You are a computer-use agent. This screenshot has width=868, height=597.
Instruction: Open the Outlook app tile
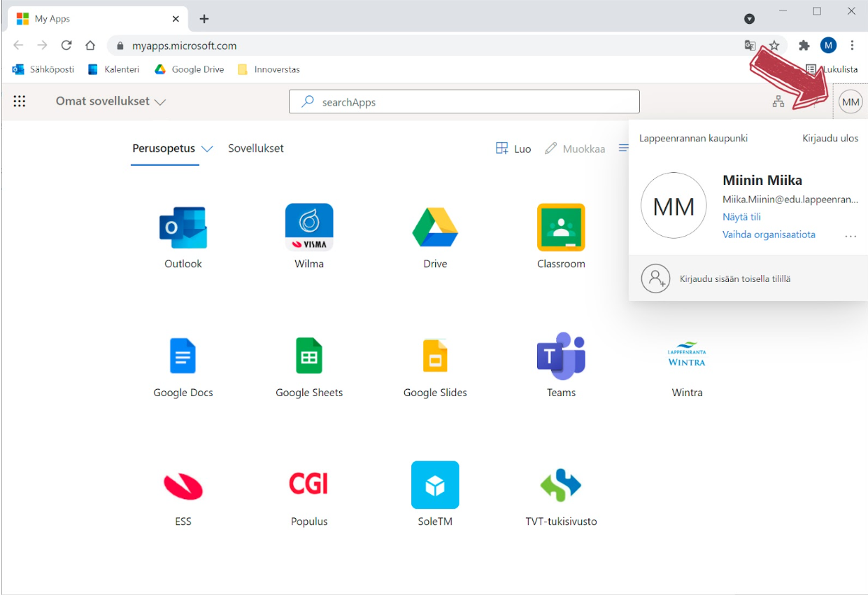coord(183,237)
